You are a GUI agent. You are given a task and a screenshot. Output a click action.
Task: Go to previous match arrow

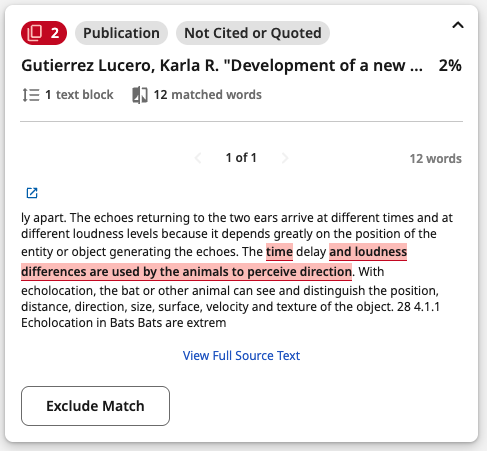198,158
